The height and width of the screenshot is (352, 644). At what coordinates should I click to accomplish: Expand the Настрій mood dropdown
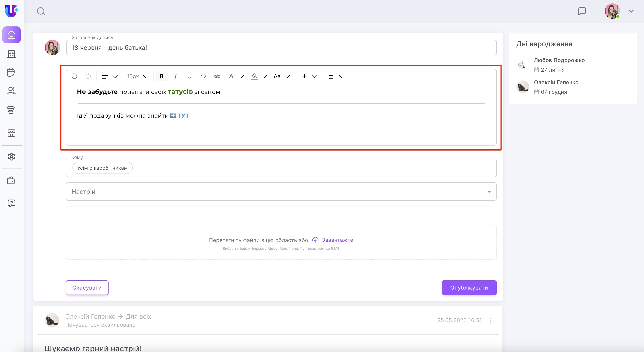pyautogui.click(x=489, y=192)
